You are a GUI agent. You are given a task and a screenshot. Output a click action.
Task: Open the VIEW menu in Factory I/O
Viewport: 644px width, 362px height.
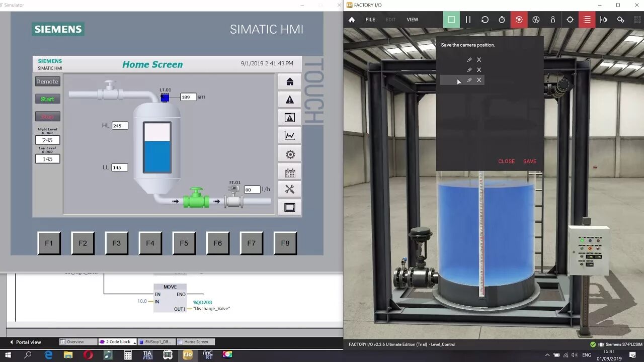coord(413,20)
